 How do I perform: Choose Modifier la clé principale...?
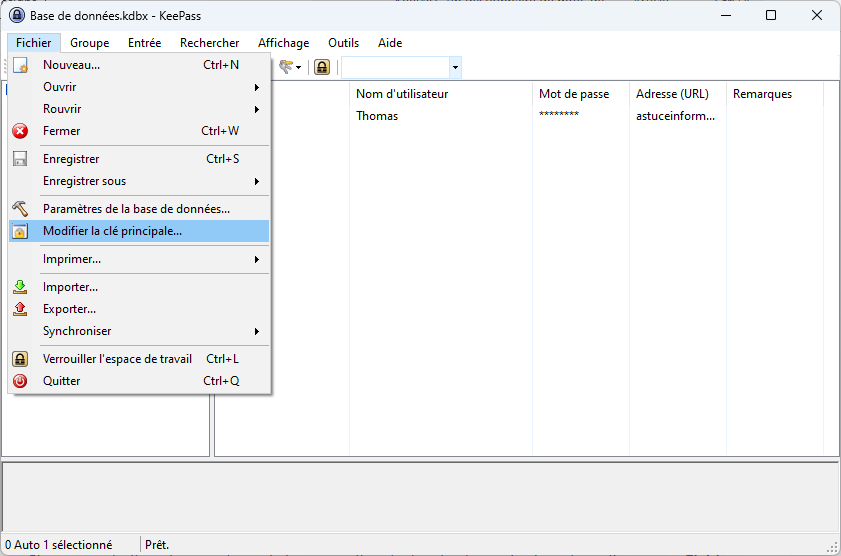pyautogui.click(x=139, y=231)
